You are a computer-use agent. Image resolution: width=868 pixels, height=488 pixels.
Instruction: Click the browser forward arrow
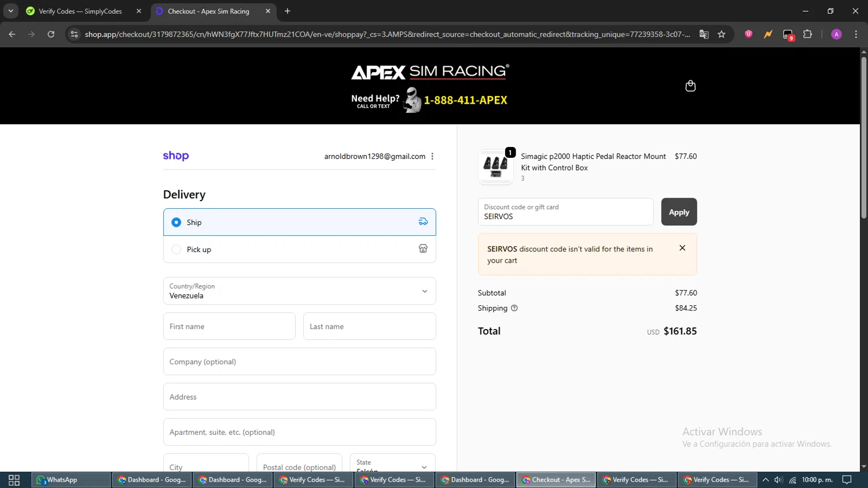point(32,34)
